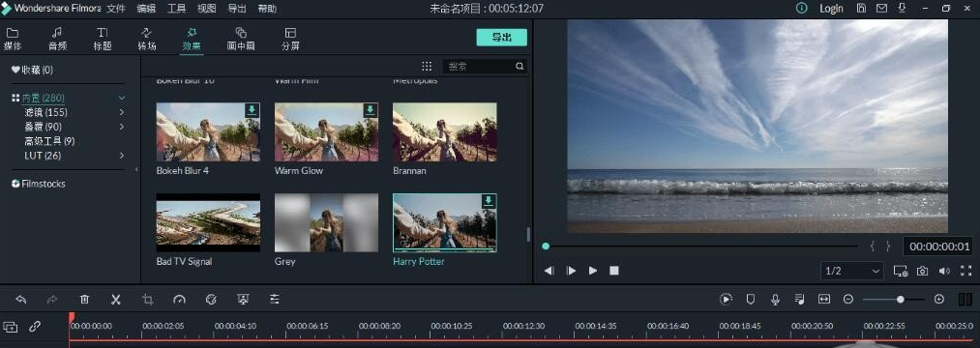Screen dimensions: 980x348
Task: Select the crop tool icon
Action: [x=147, y=300]
